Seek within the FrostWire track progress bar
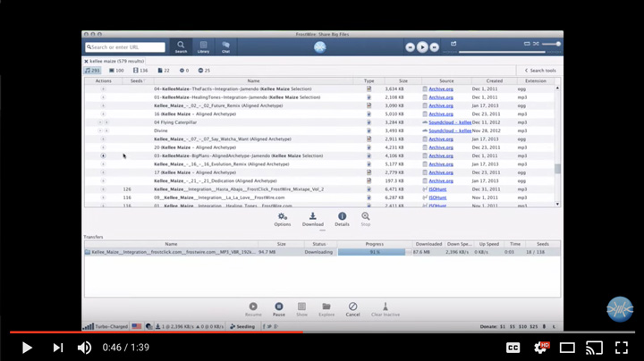This screenshot has width=644, height=361. [x=502, y=52]
